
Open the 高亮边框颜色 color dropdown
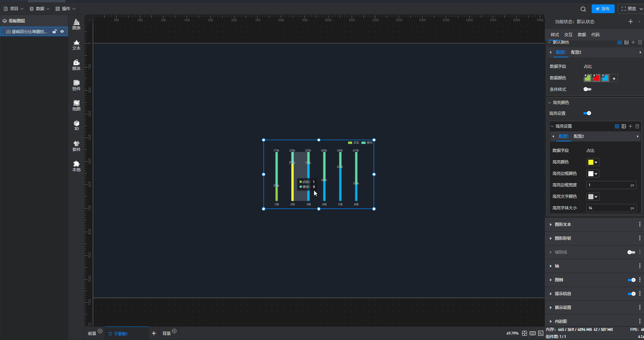pos(593,174)
